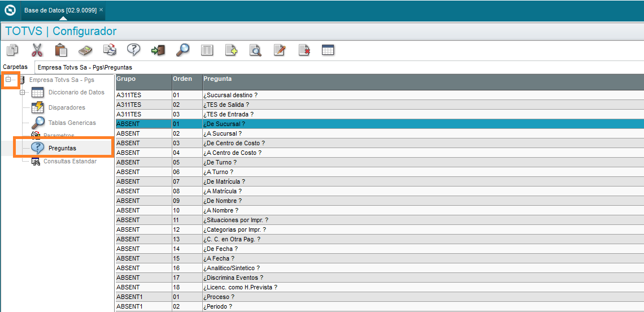Edit record with pencil document icon
Screen dimensions: 644x312
point(280,50)
